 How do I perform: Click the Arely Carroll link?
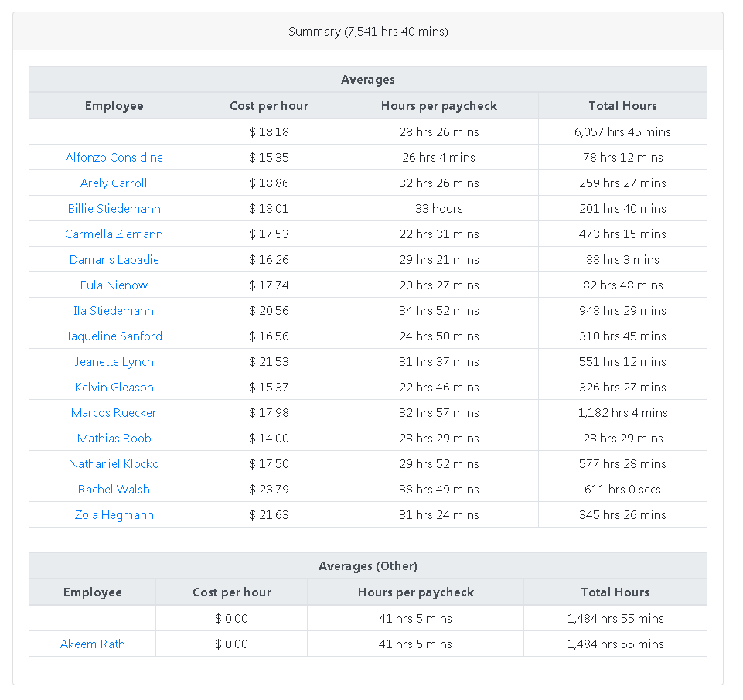(114, 183)
